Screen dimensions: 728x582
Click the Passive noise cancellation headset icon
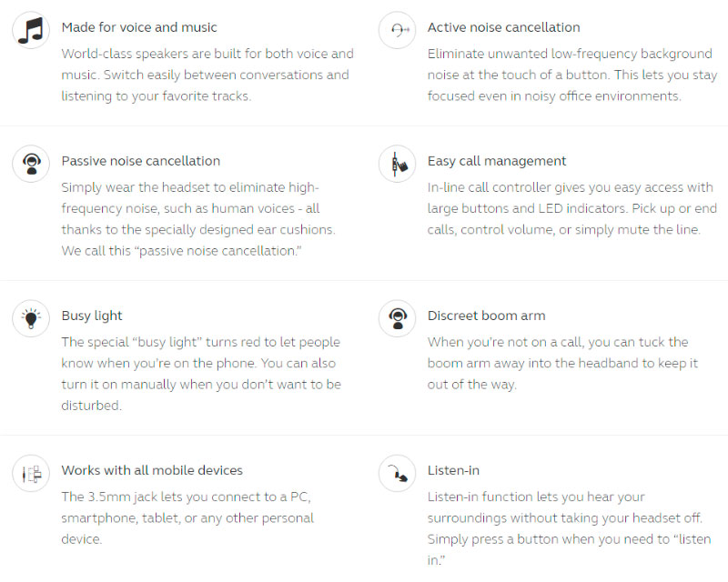click(31, 164)
